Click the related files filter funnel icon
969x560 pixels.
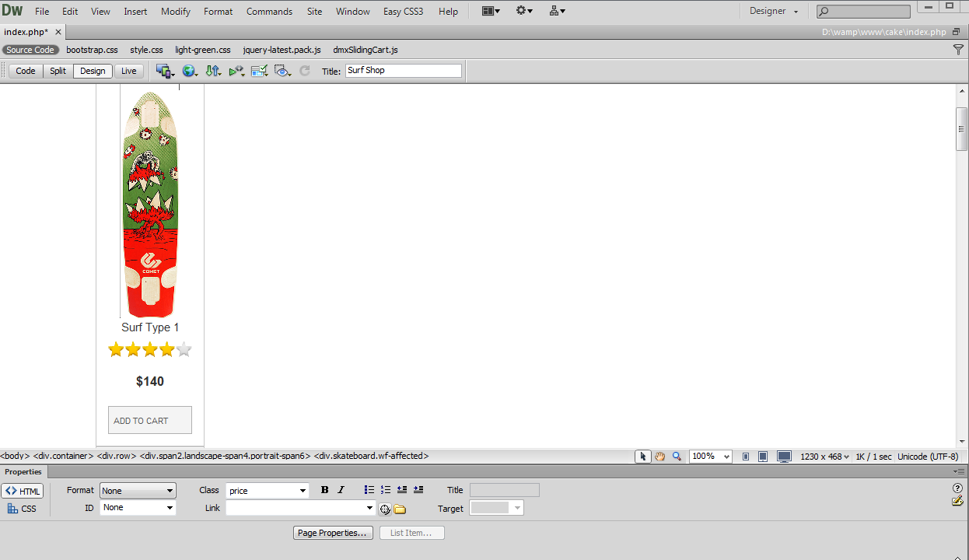click(x=958, y=50)
